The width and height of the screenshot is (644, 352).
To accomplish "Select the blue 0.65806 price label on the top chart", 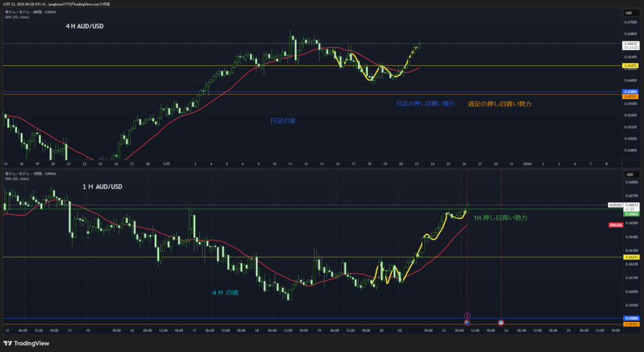I will click(630, 92).
